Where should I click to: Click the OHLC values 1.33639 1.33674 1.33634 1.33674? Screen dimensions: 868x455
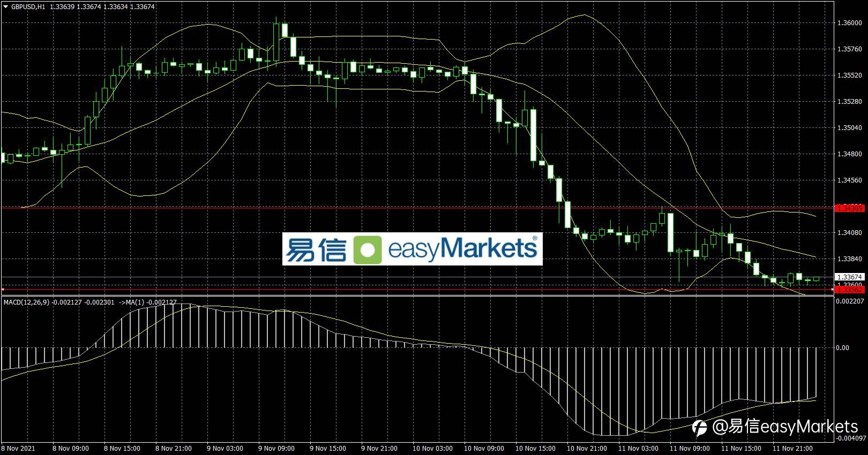click(x=103, y=7)
